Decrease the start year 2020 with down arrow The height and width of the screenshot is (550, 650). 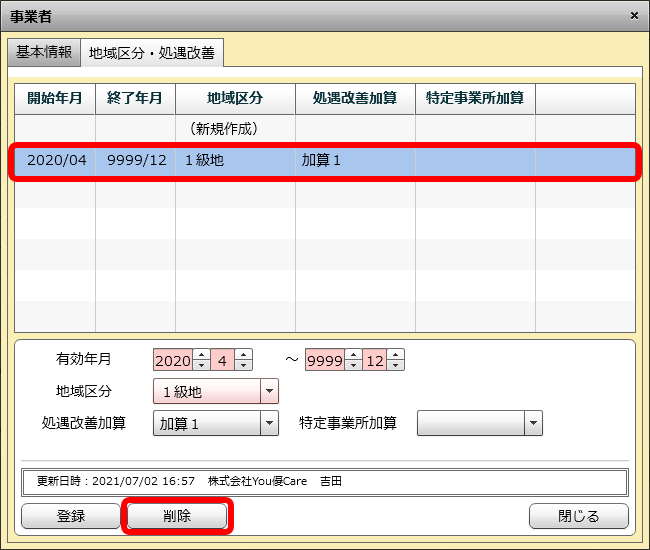click(x=201, y=365)
